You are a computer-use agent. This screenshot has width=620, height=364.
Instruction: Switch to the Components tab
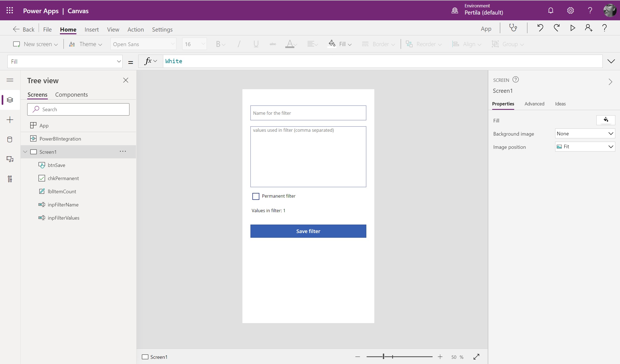[x=71, y=95]
